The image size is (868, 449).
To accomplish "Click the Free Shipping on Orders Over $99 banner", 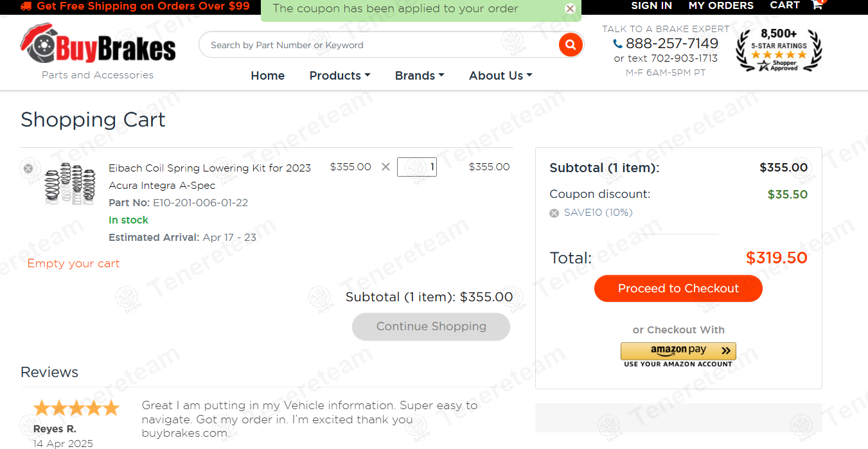I will 143,6.
